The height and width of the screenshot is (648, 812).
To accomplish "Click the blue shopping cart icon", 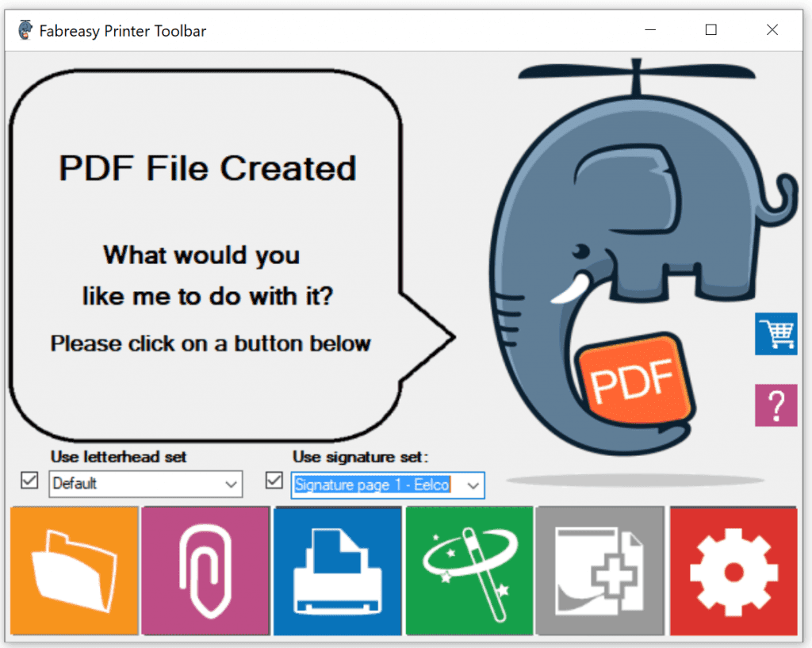I will 776,333.
